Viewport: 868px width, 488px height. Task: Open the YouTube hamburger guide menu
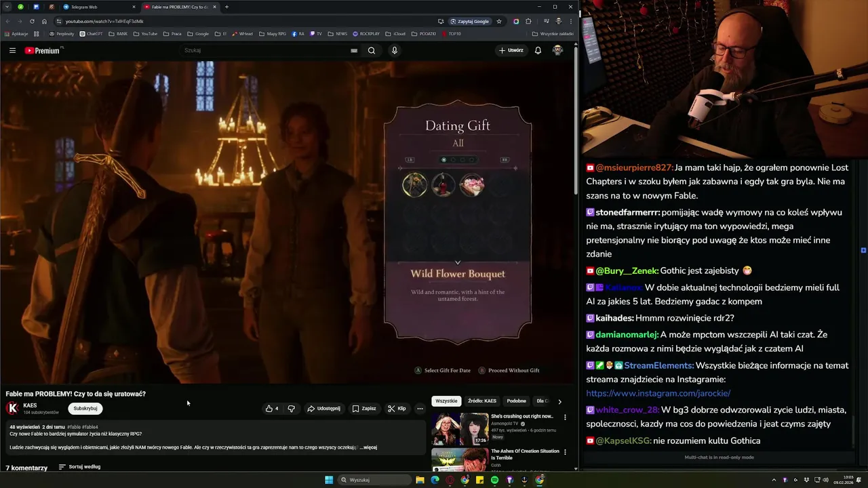12,50
